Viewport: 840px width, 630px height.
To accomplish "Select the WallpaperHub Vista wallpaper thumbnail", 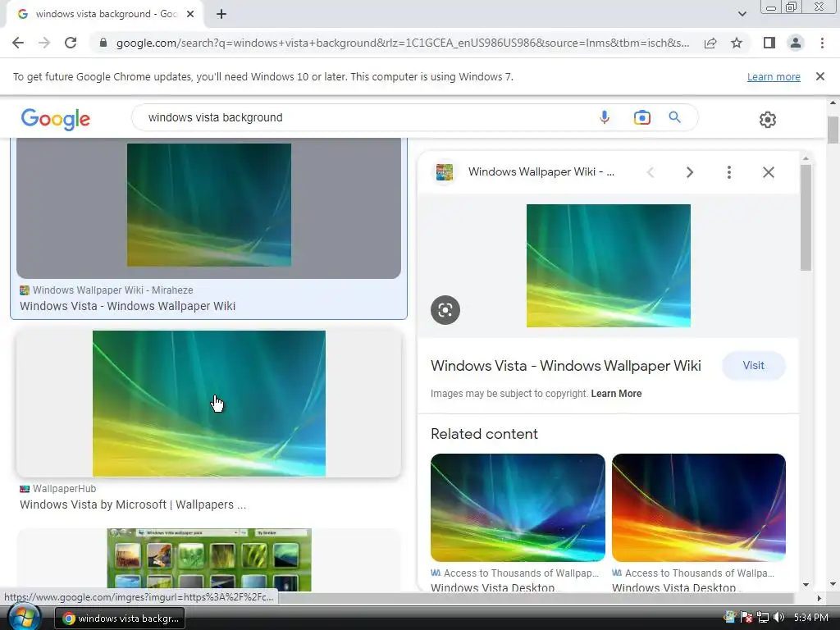I will tap(209, 404).
